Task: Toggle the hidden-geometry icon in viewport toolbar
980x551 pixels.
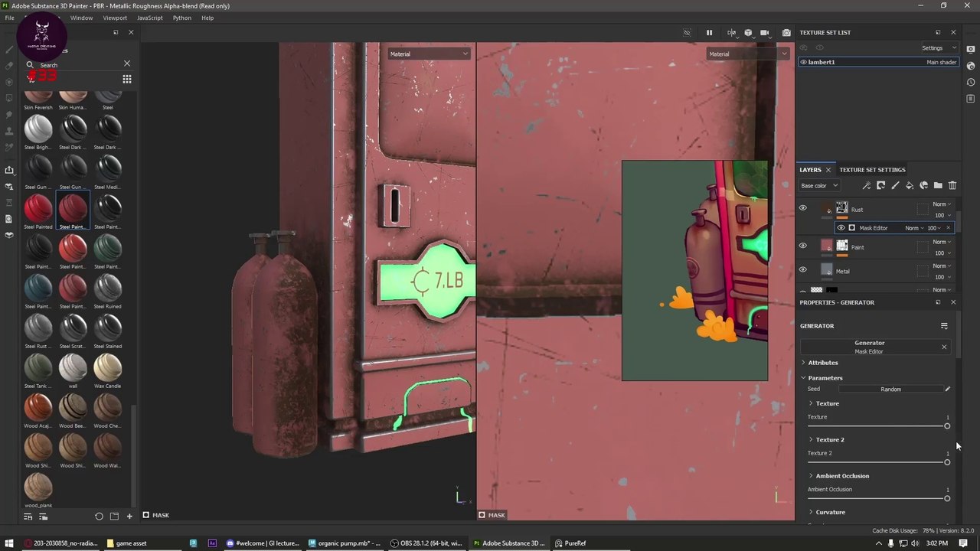Action: [687, 33]
